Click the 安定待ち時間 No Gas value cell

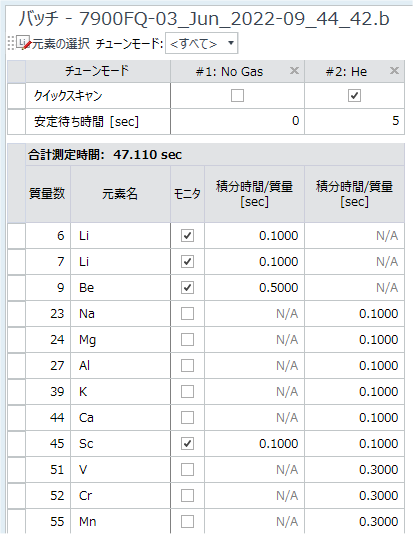237,121
